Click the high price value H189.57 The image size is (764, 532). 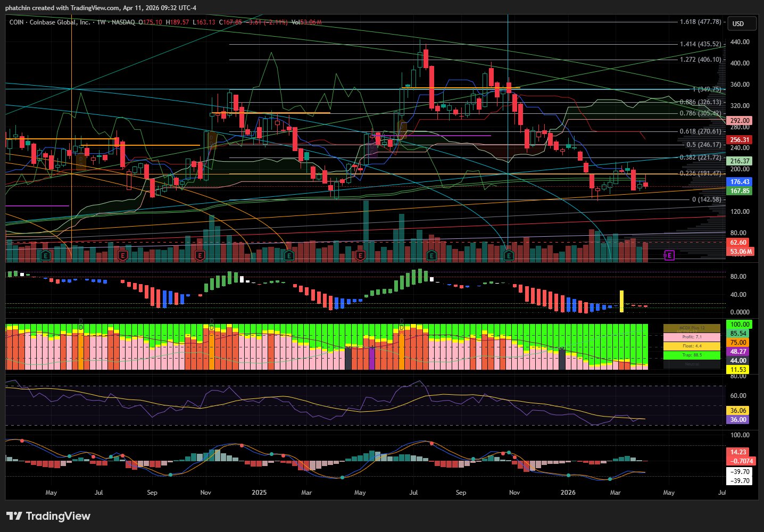(x=177, y=22)
